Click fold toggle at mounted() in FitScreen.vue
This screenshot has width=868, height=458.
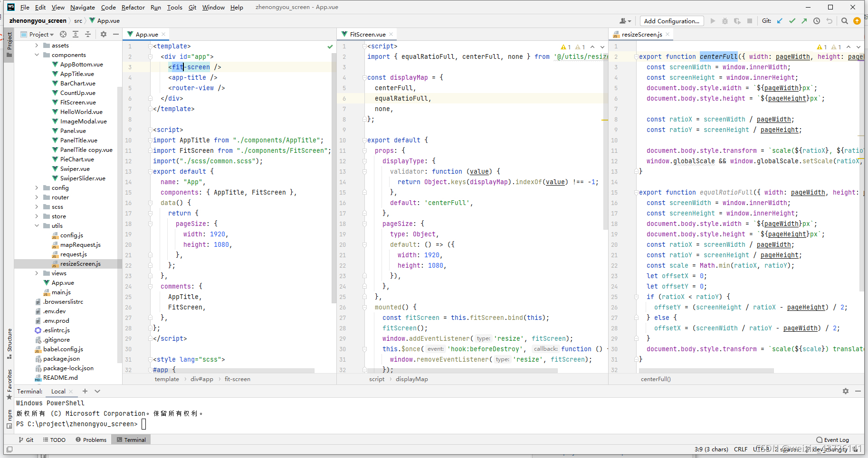[x=365, y=307]
